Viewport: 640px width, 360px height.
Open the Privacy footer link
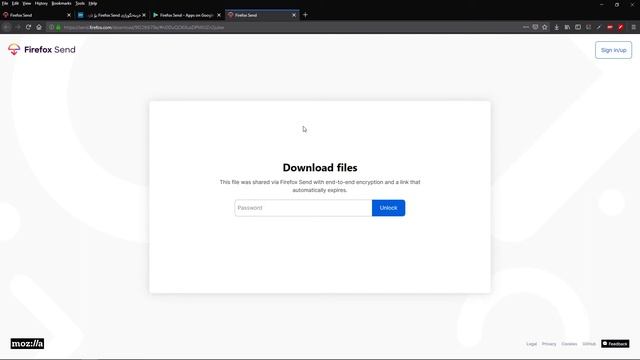[x=549, y=344]
